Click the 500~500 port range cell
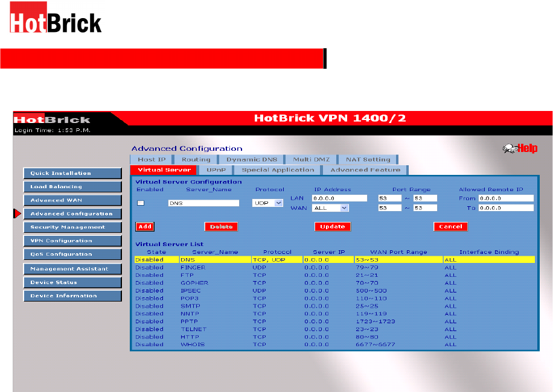The width and height of the screenshot is (553, 392). pyautogui.click(x=371, y=291)
